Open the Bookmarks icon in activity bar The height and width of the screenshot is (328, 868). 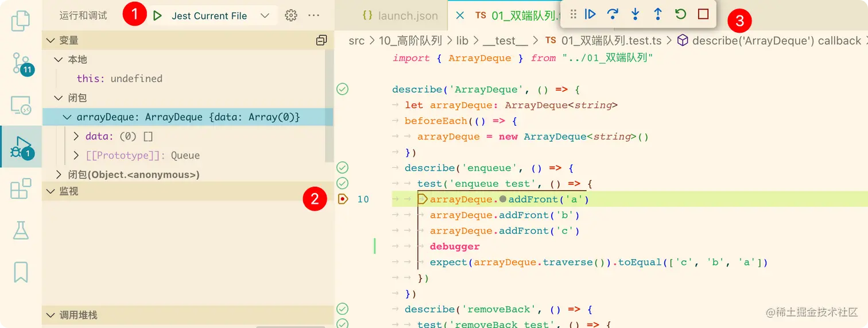tap(21, 272)
